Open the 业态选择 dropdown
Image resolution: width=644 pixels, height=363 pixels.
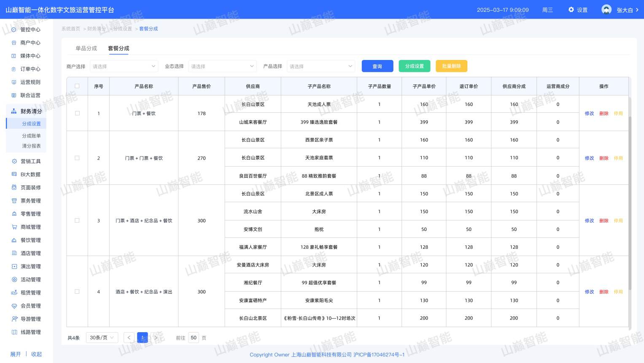tap(222, 66)
